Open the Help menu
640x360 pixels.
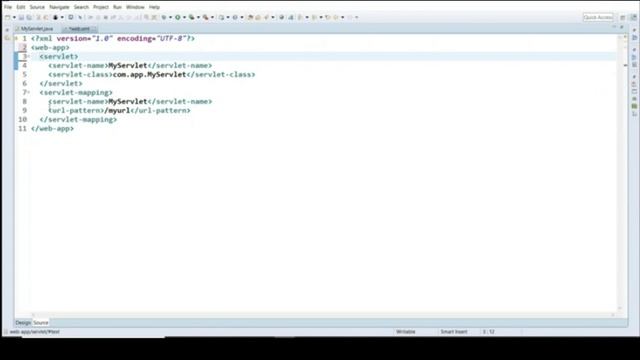(x=154, y=7)
